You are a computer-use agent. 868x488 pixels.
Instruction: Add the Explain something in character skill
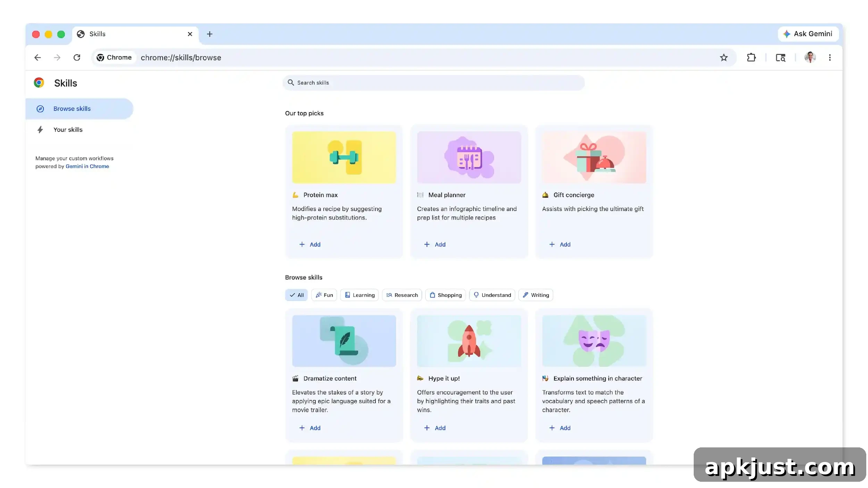click(x=560, y=428)
